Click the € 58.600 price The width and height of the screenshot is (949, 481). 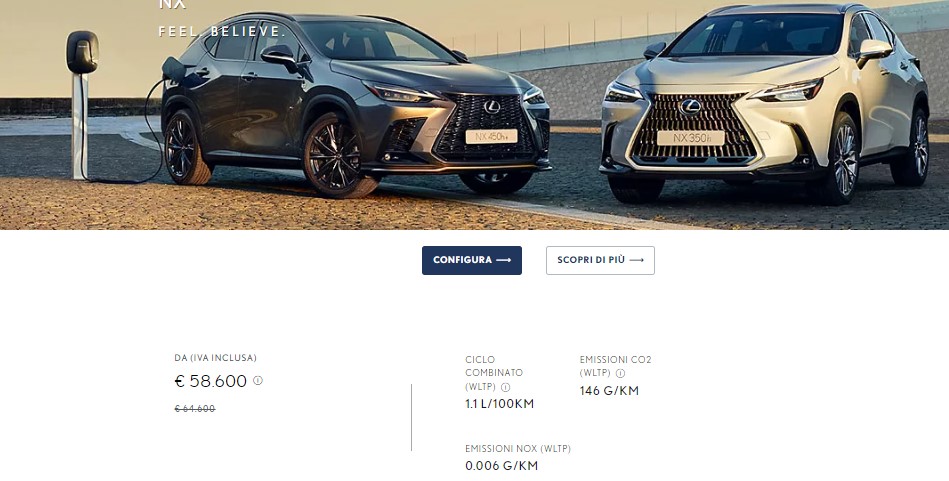coord(211,381)
